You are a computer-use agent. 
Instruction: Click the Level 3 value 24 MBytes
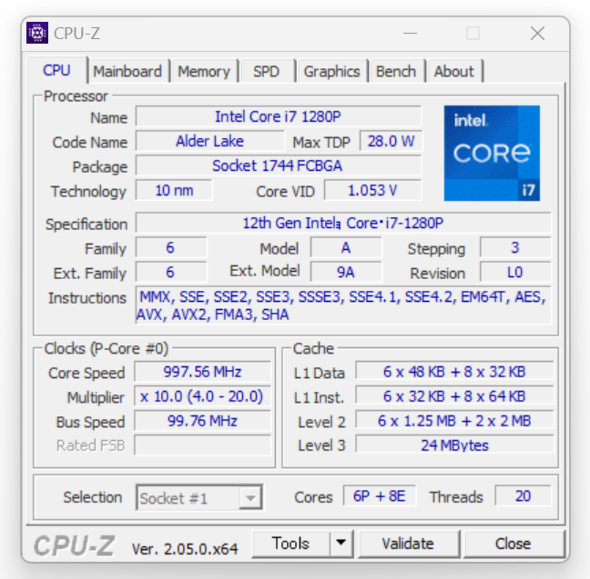click(455, 445)
